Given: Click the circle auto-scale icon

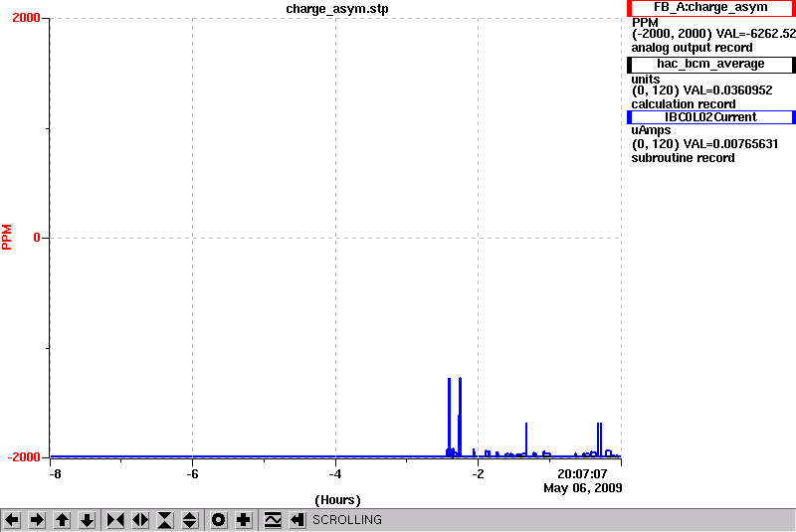Looking at the screenshot, I should (x=218, y=520).
